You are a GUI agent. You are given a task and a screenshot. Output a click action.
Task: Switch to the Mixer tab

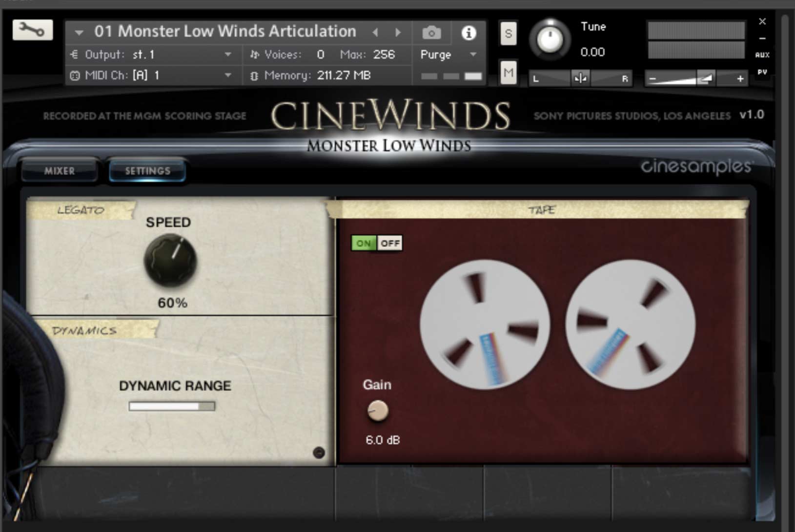click(59, 171)
